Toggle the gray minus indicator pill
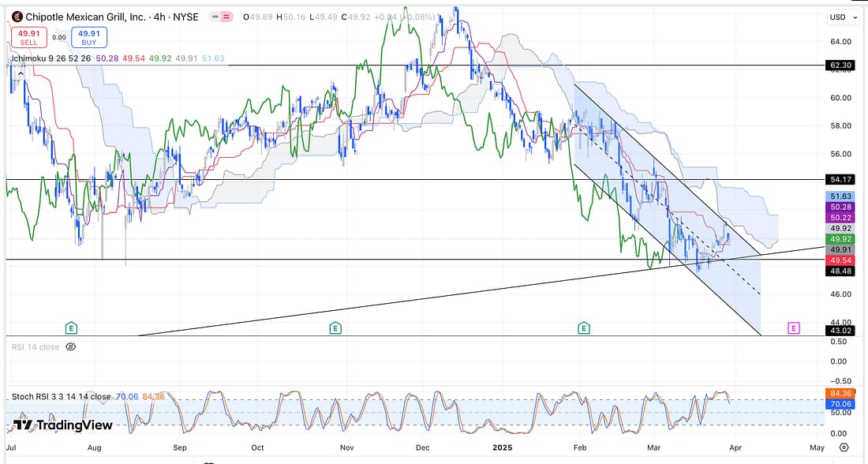868x464 pixels. click(213, 17)
